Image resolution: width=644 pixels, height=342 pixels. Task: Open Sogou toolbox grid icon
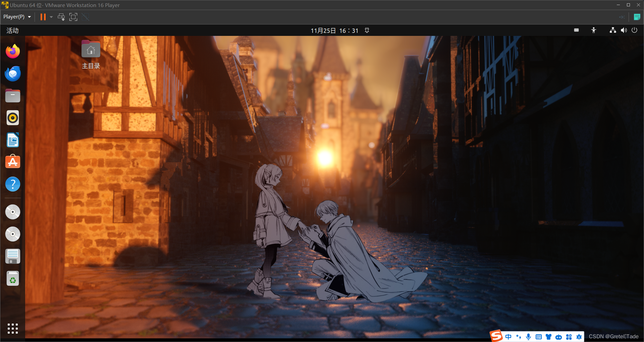click(569, 337)
